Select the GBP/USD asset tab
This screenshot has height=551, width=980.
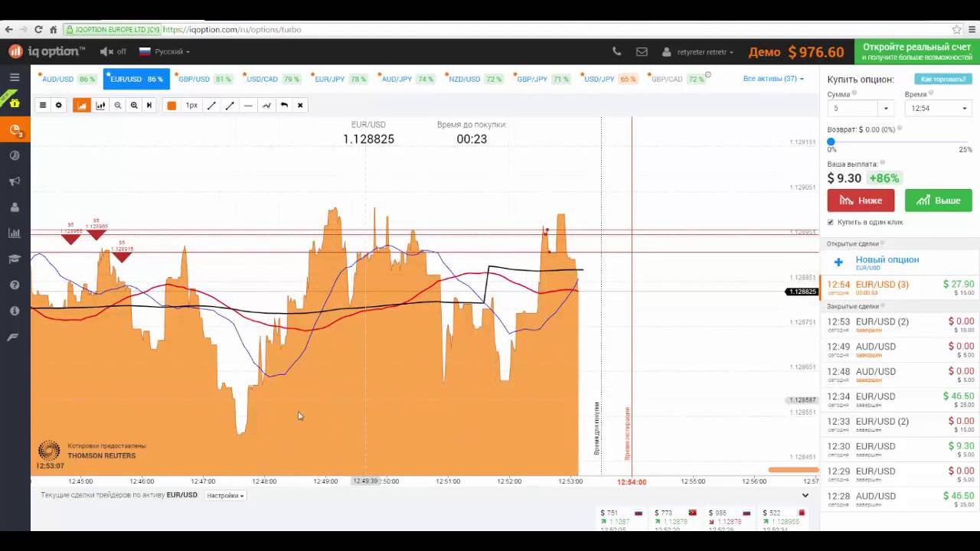(x=204, y=79)
